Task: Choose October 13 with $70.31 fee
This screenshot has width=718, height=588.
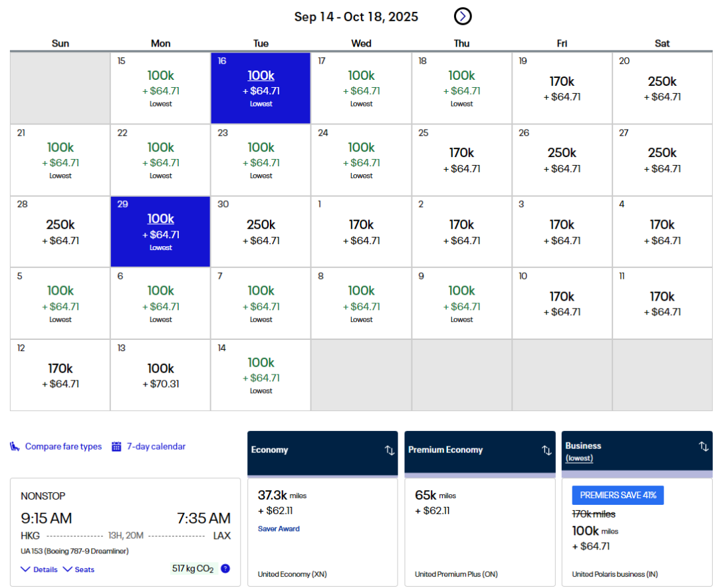Action: (x=160, y=375)
